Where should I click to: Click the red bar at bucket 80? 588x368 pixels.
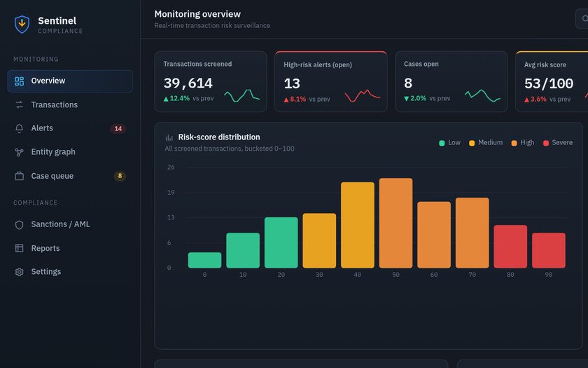(x=511, y=247)
